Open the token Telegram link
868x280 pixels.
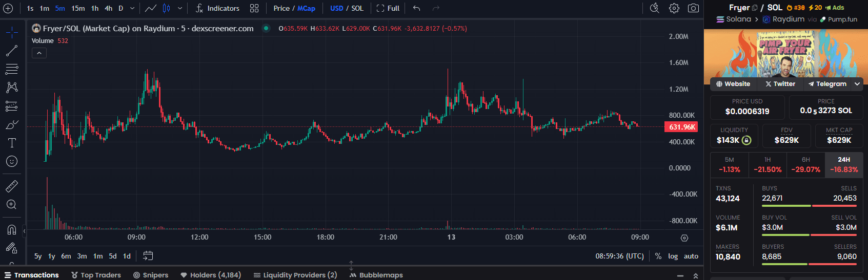827,84
